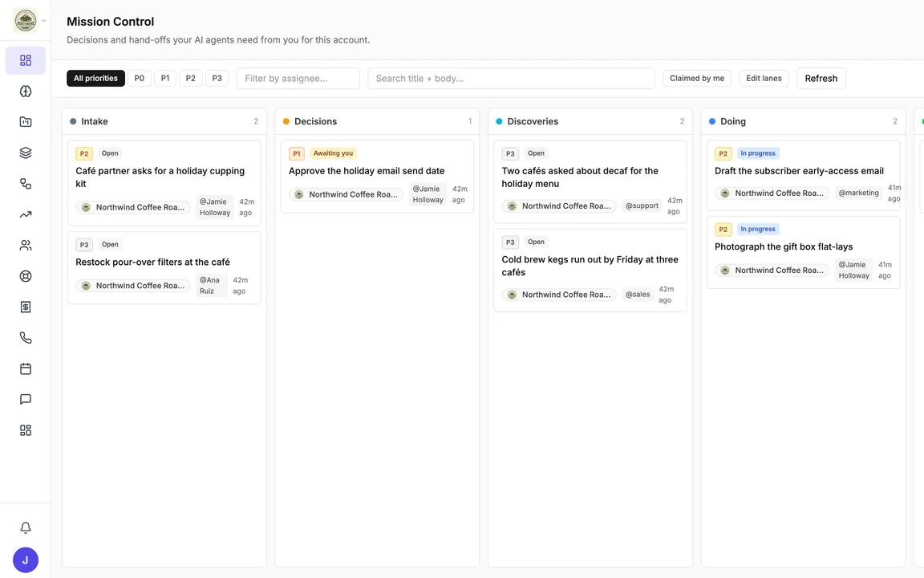This screenshot has height=578, width=924.
Task: Open notifications bell icon
Action: click(x=26, y=528)
